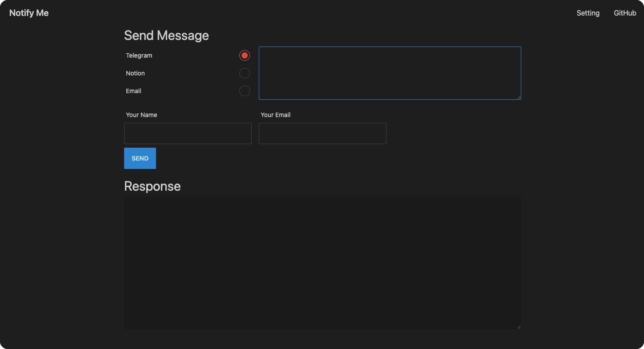The image size is (644, 349).
Task: Grab the message text area resize handle
Action: [x=519, y=97]
